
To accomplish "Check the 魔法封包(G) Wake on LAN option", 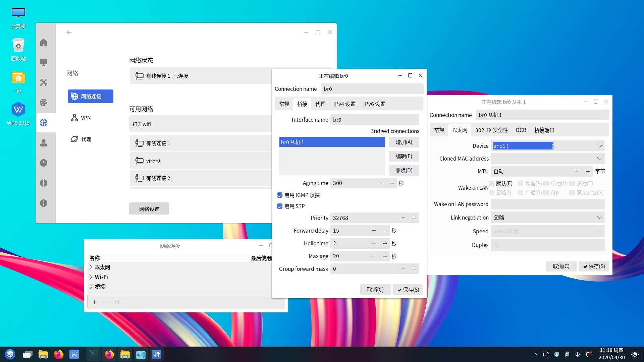I will [x=572, y=192].
